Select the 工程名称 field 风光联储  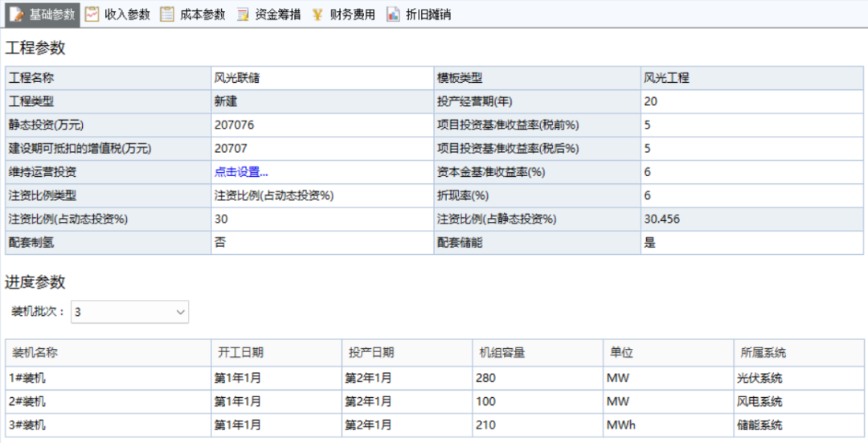321,78
